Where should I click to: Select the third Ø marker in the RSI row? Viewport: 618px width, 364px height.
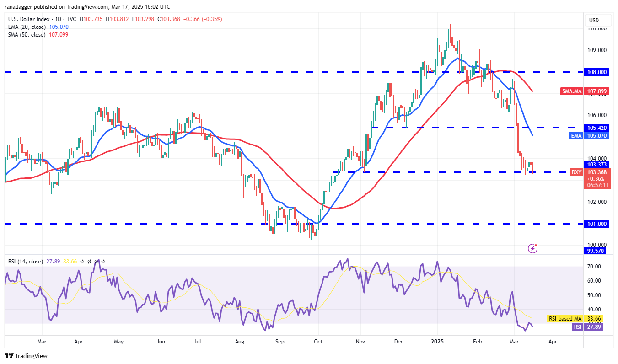click(96, 262)
